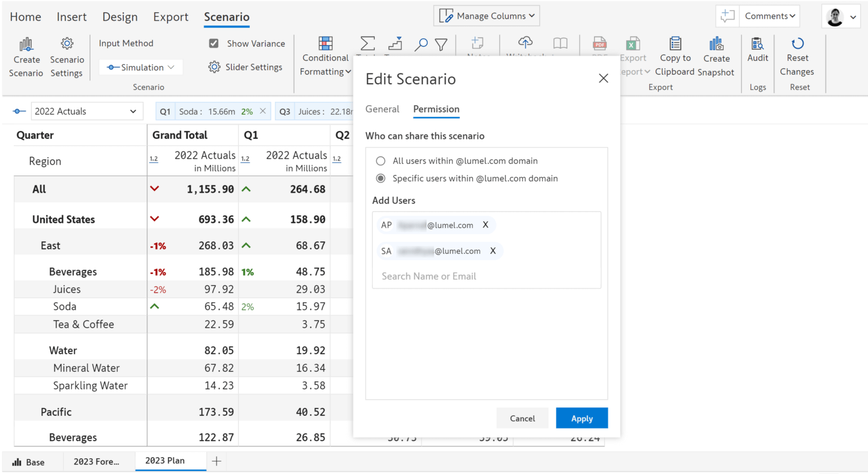Open the Simulation input method dropdown
The width and height of the screenshot is (868, 474).
click(140, 67)
